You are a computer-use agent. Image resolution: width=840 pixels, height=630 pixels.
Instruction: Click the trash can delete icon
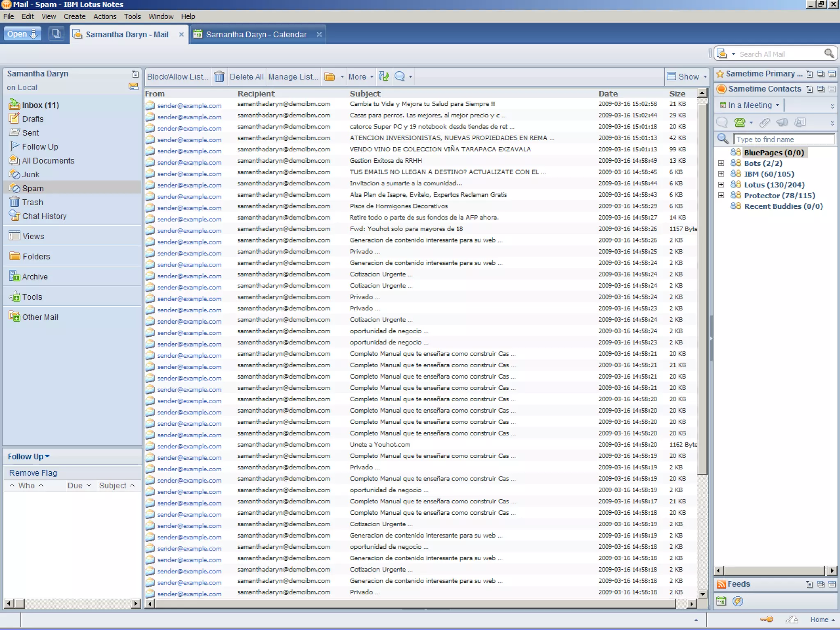tap(219, 77)
